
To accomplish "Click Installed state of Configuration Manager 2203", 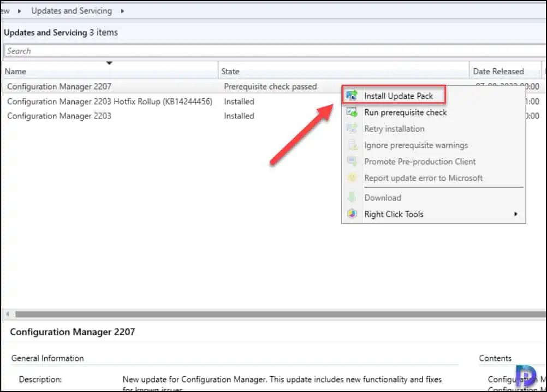I will click(239, 116).
